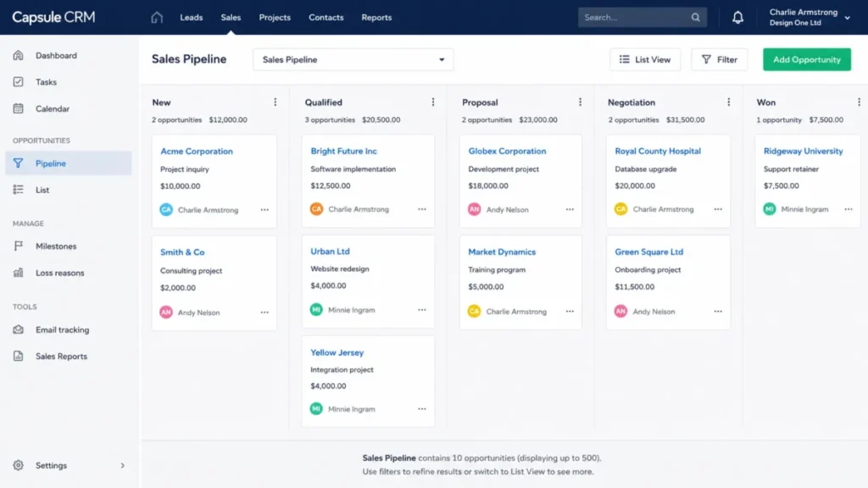Open the Bright Future Inc opportunity link
Screen dimensions: 868x488
pos(343,151)
